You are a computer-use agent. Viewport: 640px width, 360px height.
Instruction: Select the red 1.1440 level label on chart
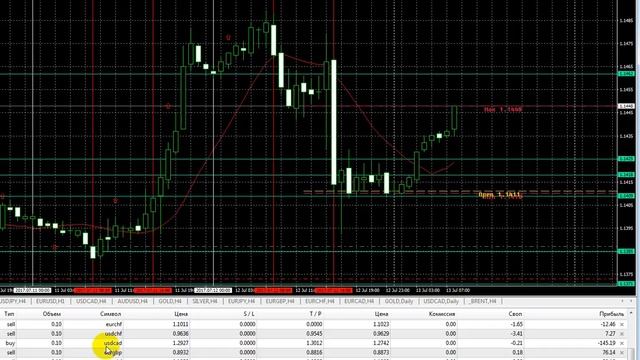pos(503,109)
